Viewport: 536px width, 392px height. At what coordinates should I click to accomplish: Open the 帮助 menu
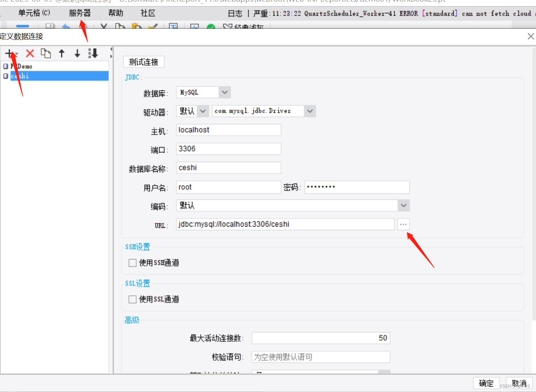[116, 13]
